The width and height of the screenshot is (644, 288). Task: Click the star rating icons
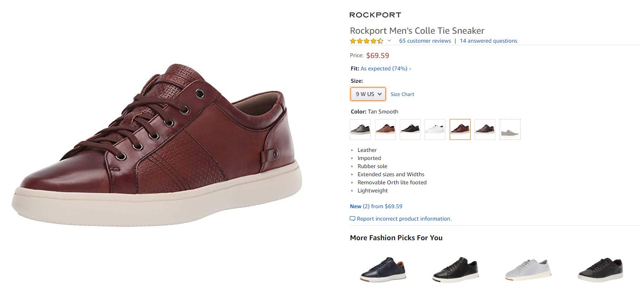(x=366, y=41)
